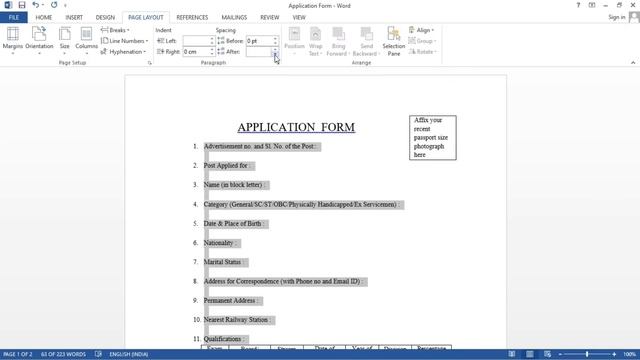This screenshot has height=360, width=640.
Task: Adjust Indent Left stepper arrows
Action: tap(212, 41)
